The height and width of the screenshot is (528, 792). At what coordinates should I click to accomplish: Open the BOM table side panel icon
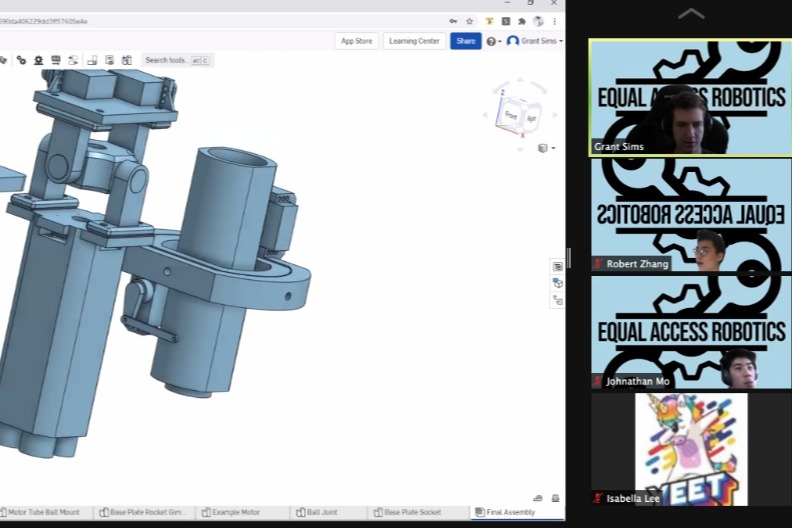558,266
